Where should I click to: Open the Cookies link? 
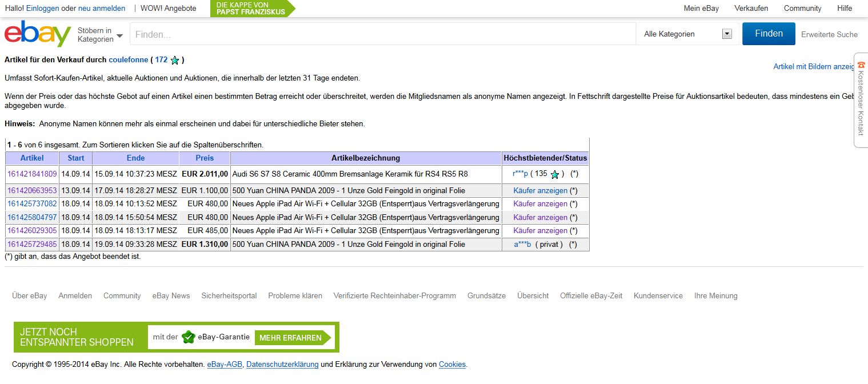pos(452,364)
